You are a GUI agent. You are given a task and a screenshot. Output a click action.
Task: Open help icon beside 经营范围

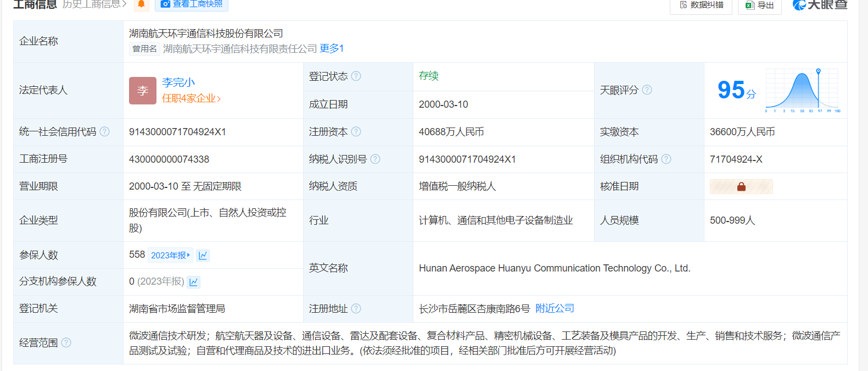pyautogui.click(x=66, y=342)
